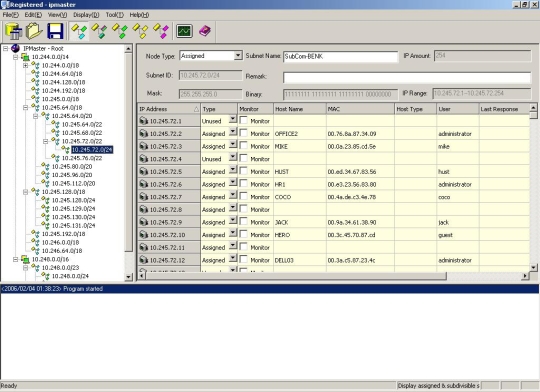540x392 pixels.
Task: Sort by IP Address column header
Action: [x=169, y=109]
